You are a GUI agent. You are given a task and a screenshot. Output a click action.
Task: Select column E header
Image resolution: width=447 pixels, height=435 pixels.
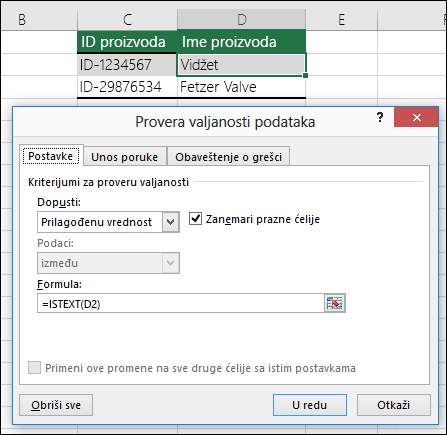point(342,20)
